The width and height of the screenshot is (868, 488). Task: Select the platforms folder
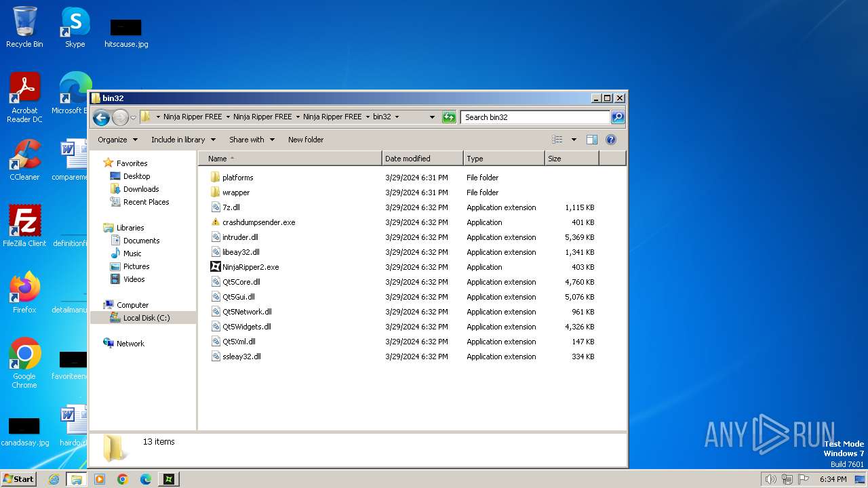pyautogui.click(x=232, y=178)
